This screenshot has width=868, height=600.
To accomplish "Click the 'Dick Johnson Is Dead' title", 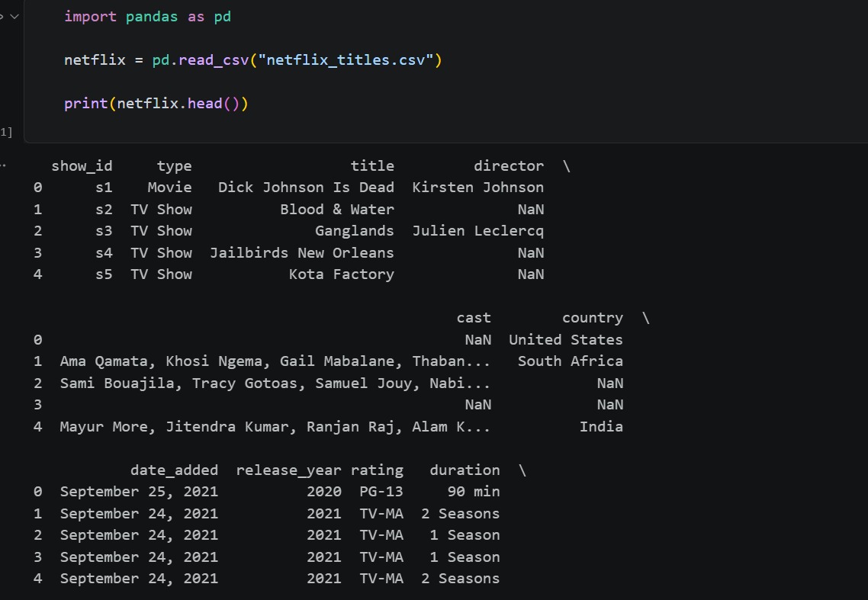I will 306,188.
